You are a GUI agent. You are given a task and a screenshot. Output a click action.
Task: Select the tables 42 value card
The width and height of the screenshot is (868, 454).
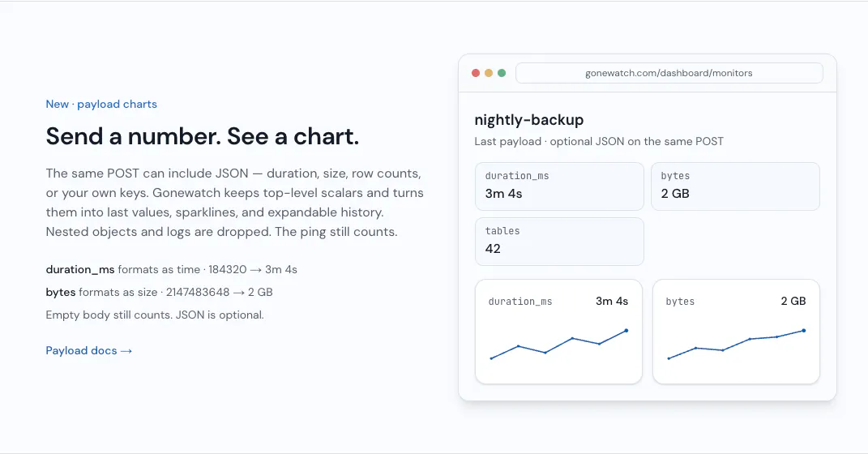point(559,242)
